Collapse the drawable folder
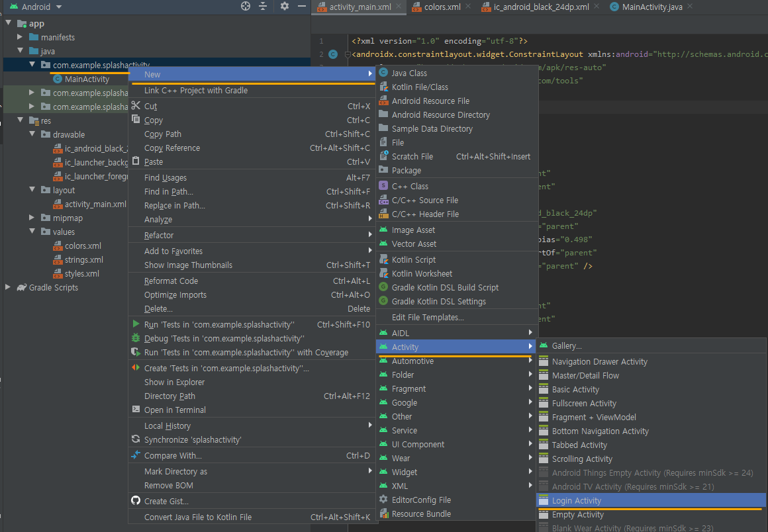 pos(32,134)
